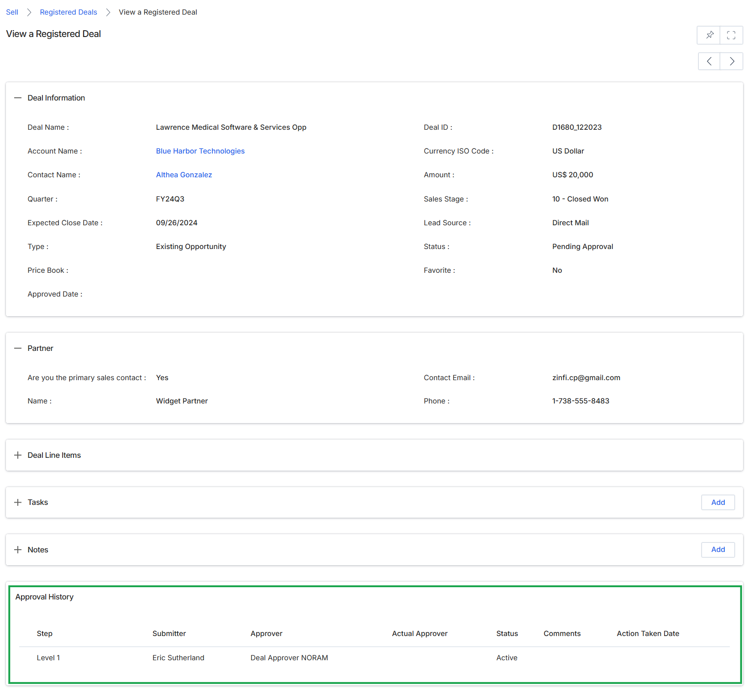Open Sell breadcrumb link
Image resolution: width=749 pixels, height=700 pixels.
click(12, 12)
